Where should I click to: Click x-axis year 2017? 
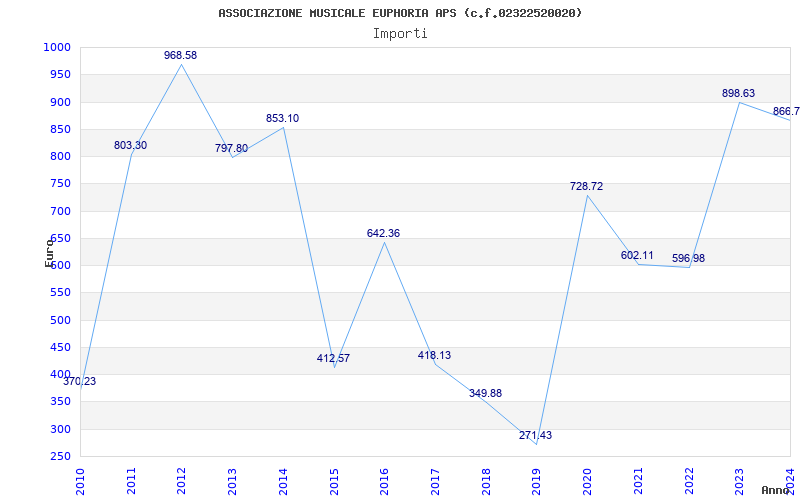[435, 481]
